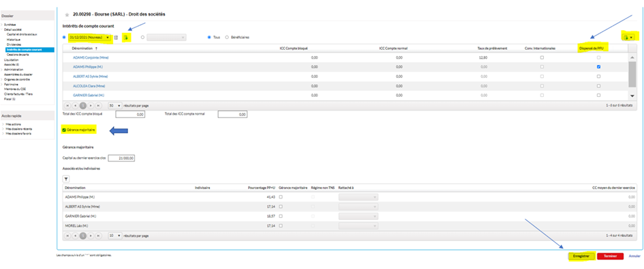Open ADAMS Conjointe (Mme) link
The height and width of the screenshot is (269, 644).
pos(91,57)
